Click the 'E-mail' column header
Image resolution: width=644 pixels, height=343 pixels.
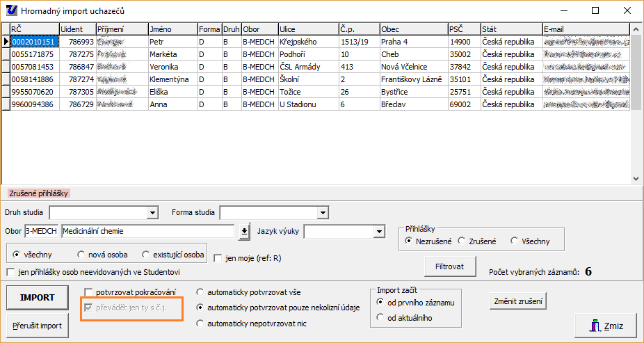(x=586, y=29)
